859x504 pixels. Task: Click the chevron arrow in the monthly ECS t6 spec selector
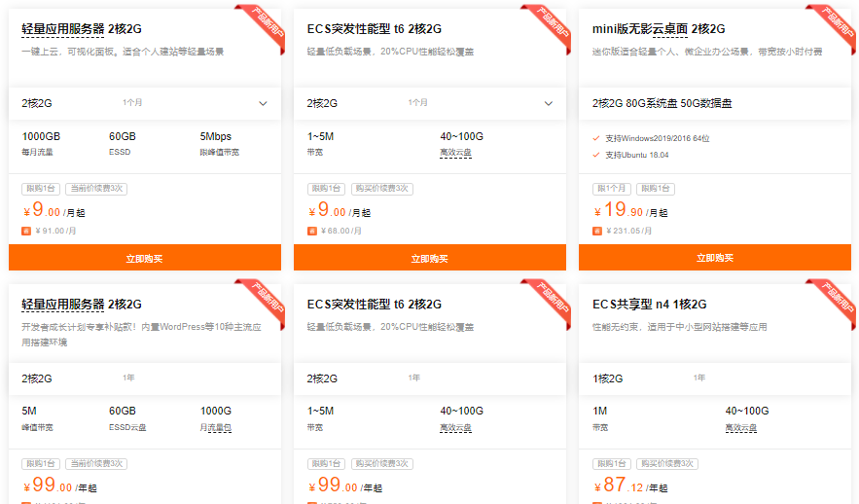point(549,103)
